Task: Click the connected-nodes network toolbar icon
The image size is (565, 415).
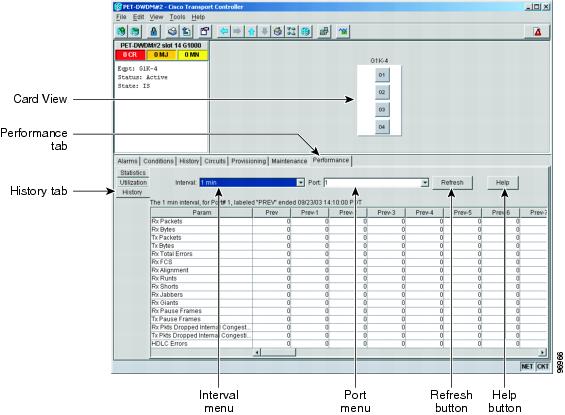Action: [x=292, y=32]
